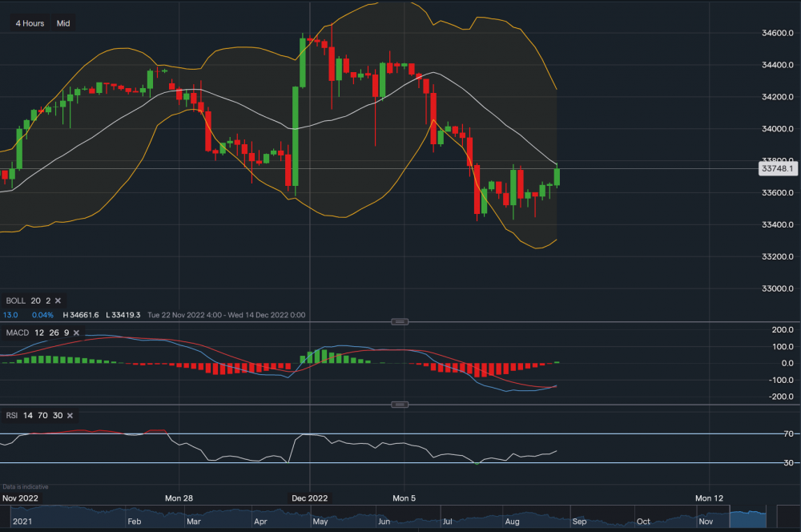Open BOLL indicator settings label

17,300
